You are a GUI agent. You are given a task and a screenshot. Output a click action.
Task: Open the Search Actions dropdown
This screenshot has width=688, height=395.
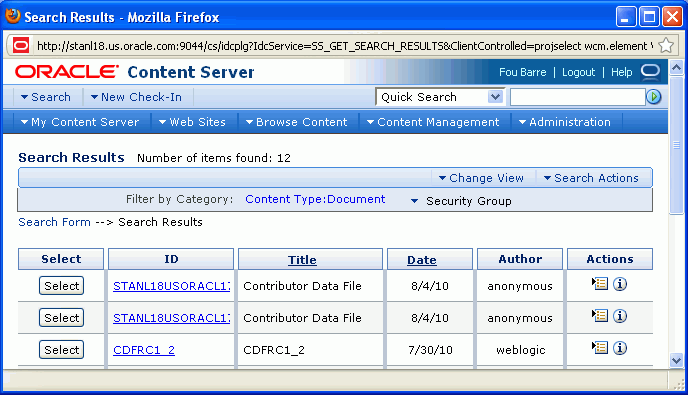(x=591, y=178)
